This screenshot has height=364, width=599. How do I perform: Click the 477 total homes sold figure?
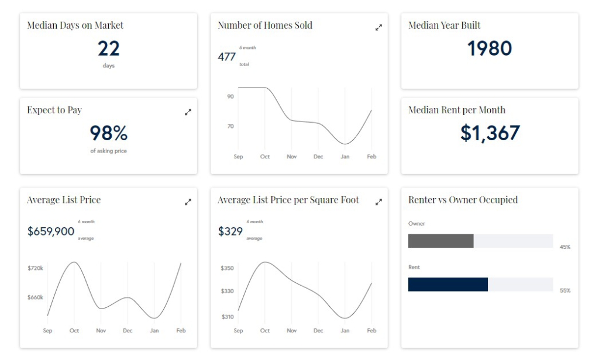[x=227, y=57]
